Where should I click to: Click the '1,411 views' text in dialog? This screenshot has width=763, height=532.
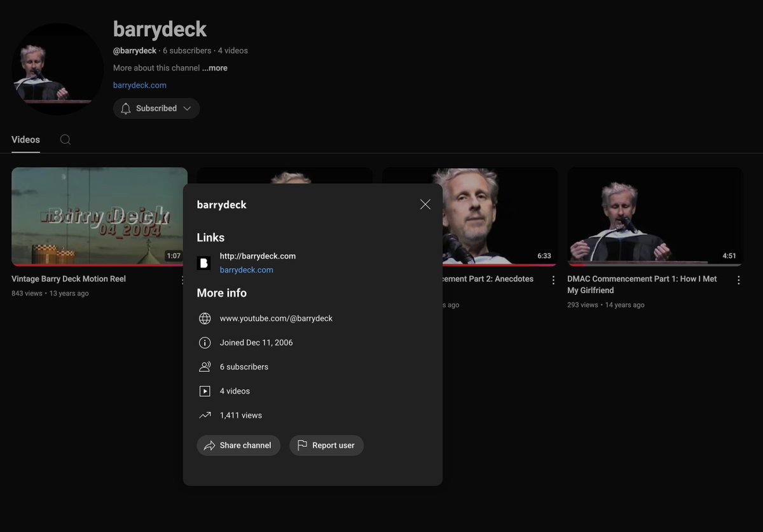tap(241, 415)
